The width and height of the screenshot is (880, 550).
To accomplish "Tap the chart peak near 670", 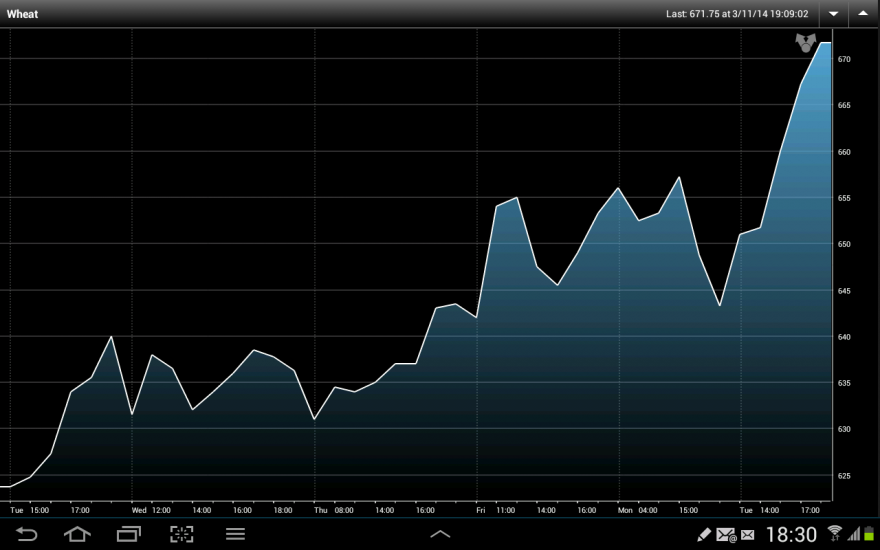I will click(x=825, y=43).
